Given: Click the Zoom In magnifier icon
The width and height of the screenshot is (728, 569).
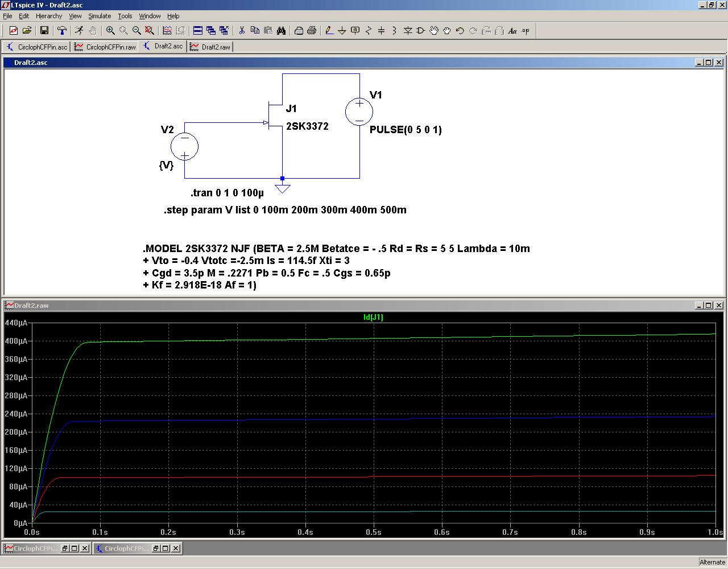Looking at the screenshot, I should [110, 31].
